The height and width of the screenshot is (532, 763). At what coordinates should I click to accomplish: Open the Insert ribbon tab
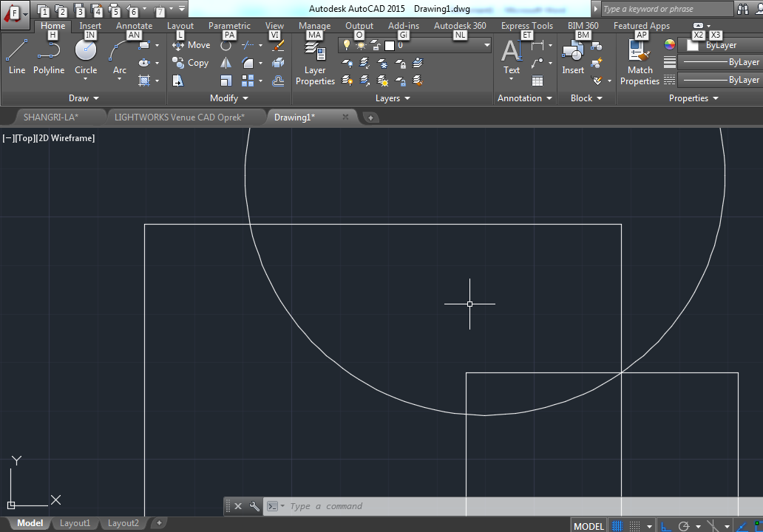coord(90,26)
